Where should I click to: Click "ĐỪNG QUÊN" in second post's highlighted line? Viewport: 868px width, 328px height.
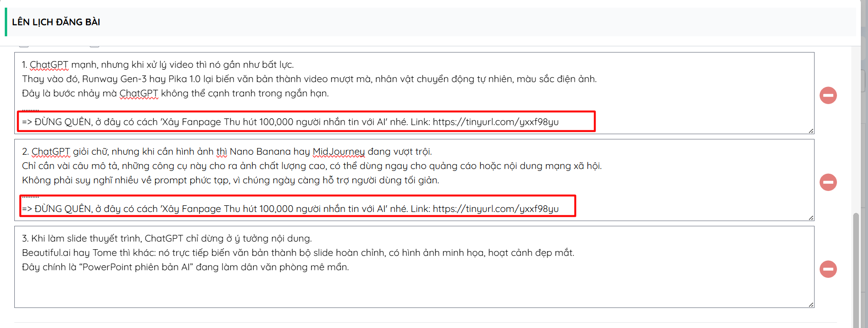(63, 209)
